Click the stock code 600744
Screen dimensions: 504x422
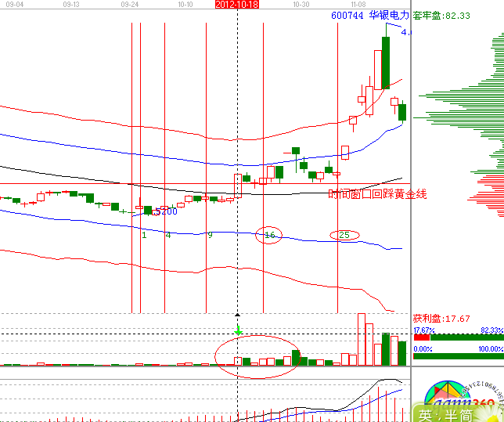coord(347,15)
